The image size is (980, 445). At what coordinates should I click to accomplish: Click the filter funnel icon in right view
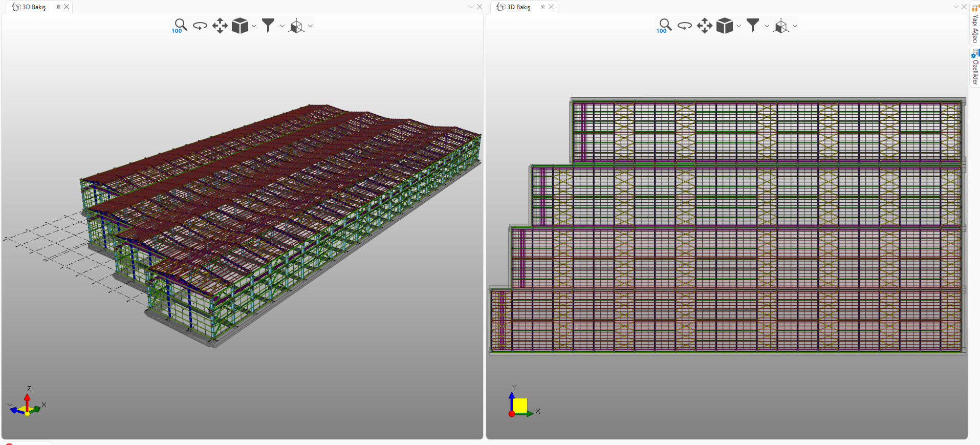point(753,26)
